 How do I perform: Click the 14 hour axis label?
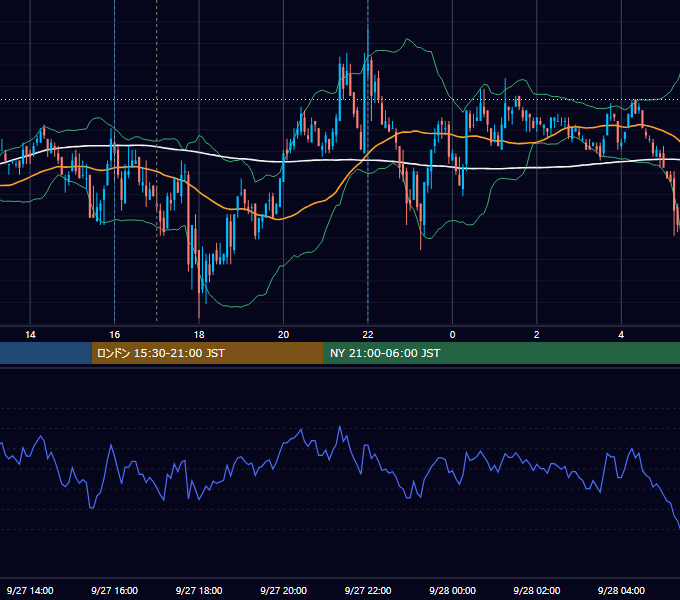[30, 335]
